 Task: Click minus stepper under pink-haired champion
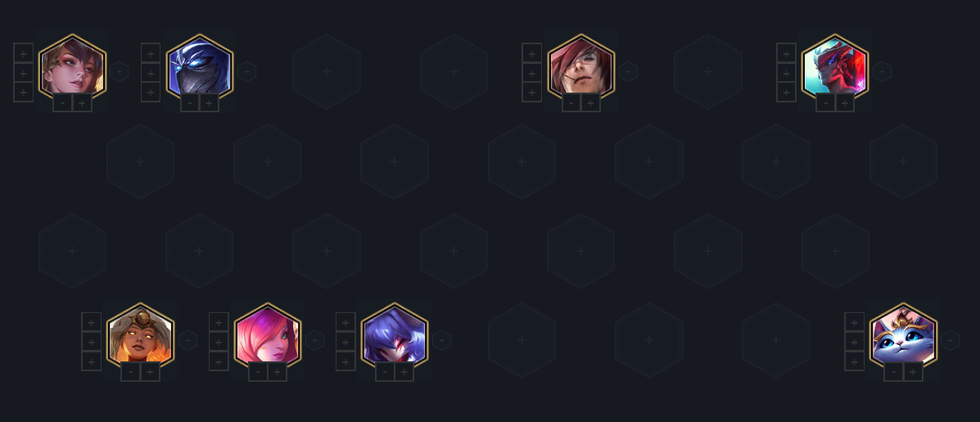(258, 372)
